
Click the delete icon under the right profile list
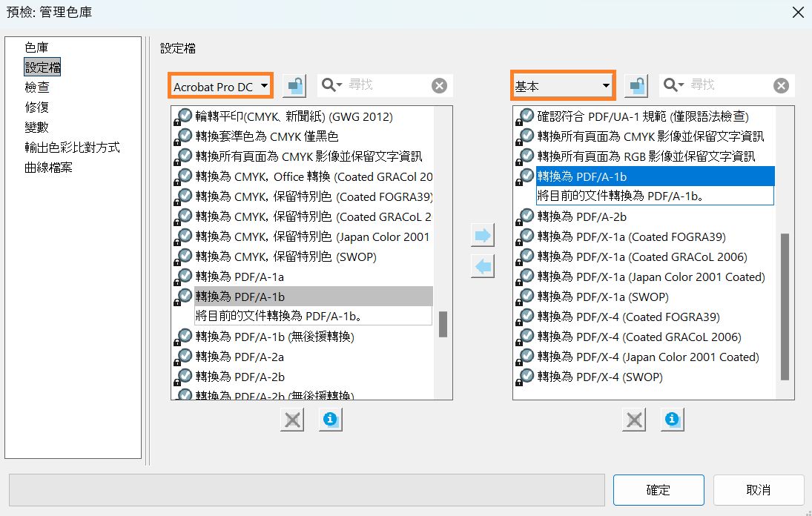tap(634, 419)
